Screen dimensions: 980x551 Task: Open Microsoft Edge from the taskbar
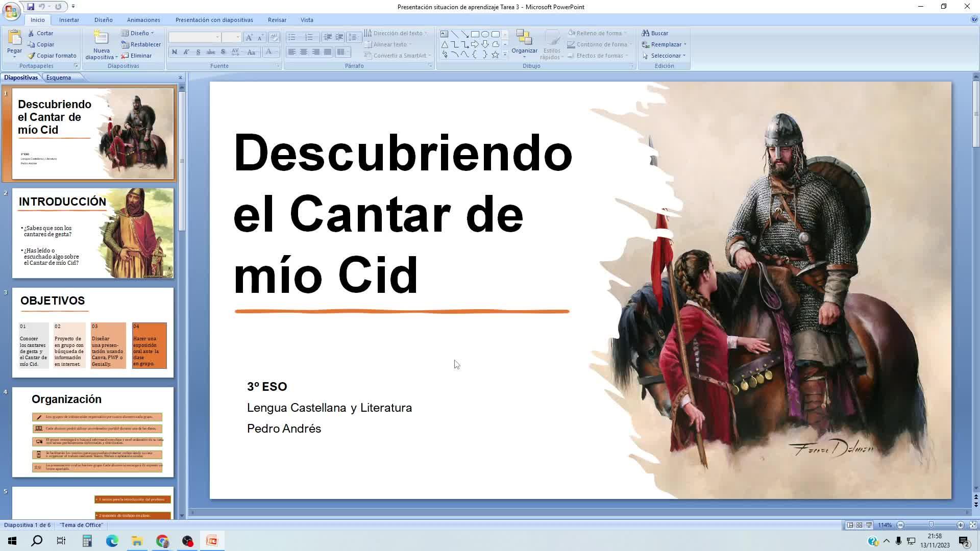click(112, 541)
